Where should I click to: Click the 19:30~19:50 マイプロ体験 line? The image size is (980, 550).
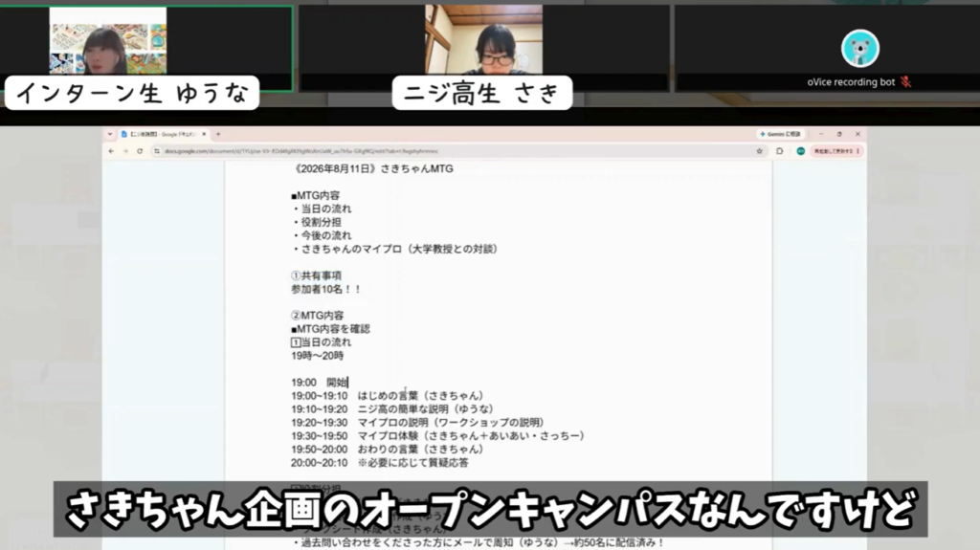tap(438, 435)
